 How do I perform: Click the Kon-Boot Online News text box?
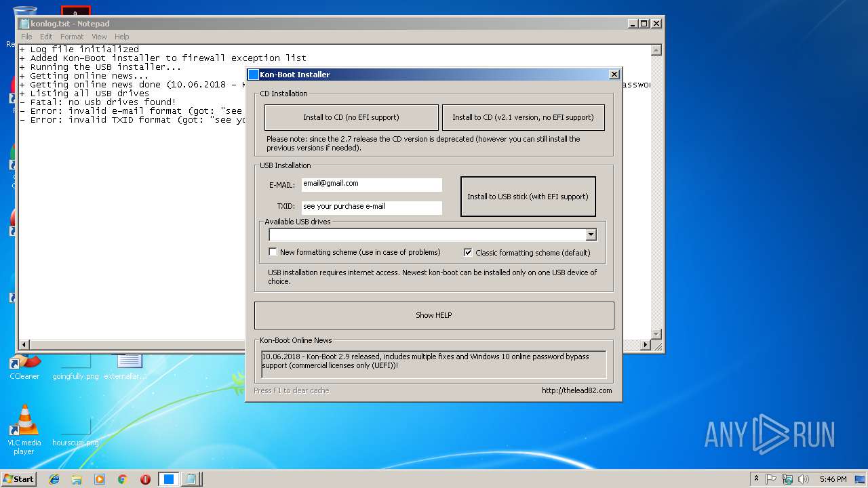(434, 365)
